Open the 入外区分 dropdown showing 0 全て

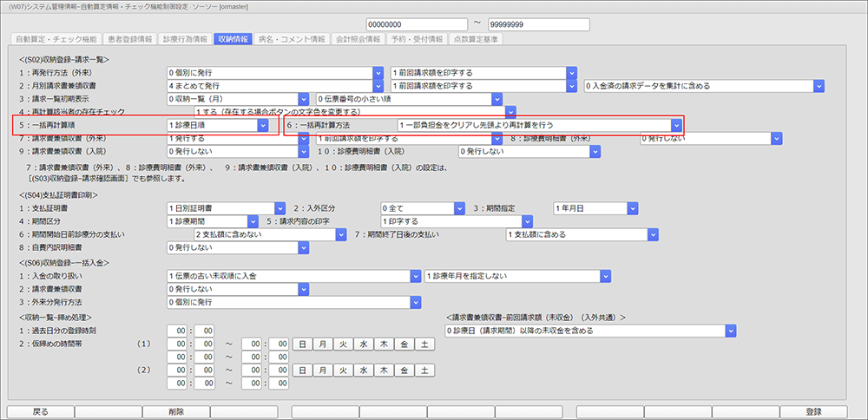pos(419,208)
